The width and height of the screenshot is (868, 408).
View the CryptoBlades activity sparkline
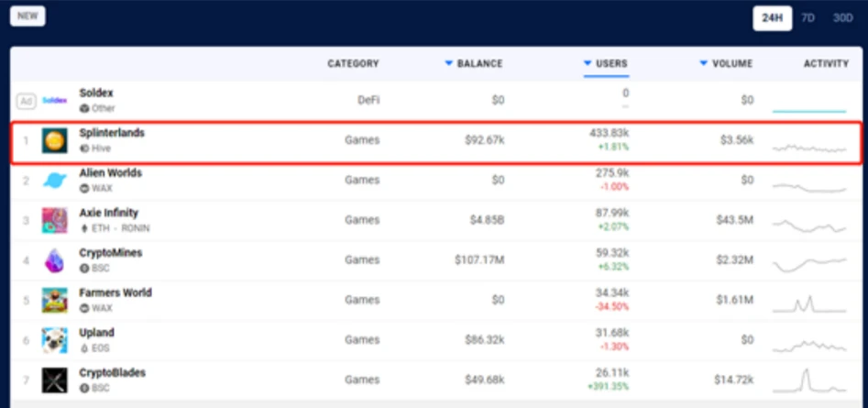[x=809, y=380]
